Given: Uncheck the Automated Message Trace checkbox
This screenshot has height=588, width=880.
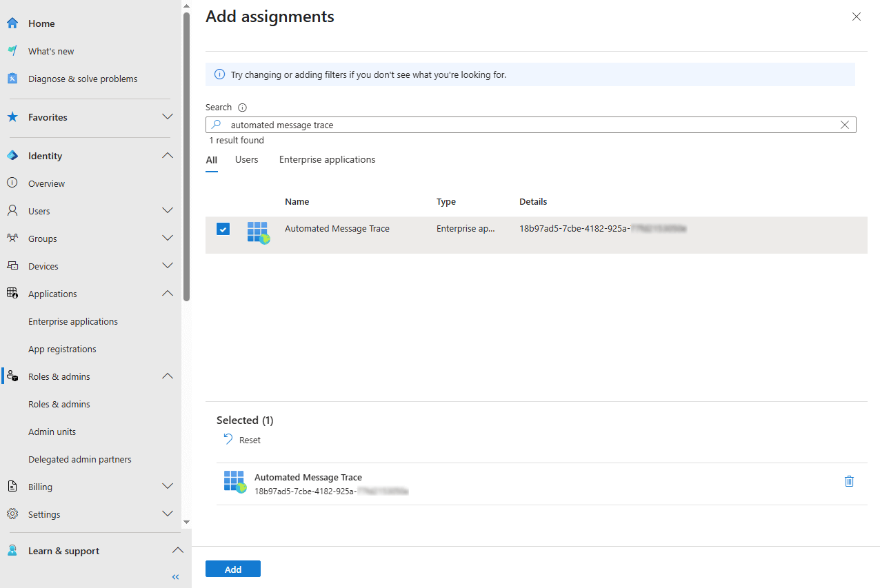Looking at the screenshot, I should (x=223, y=229).
